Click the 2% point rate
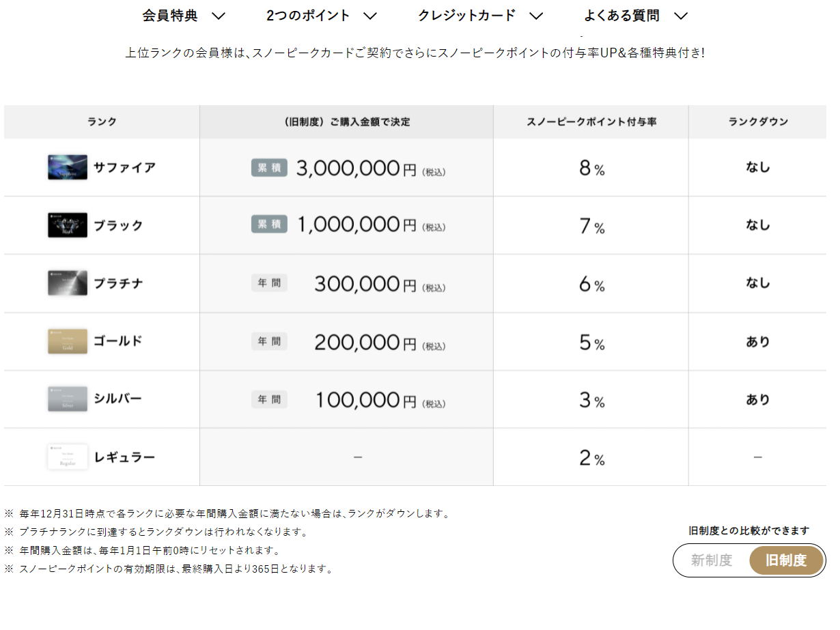 [591, 459]
